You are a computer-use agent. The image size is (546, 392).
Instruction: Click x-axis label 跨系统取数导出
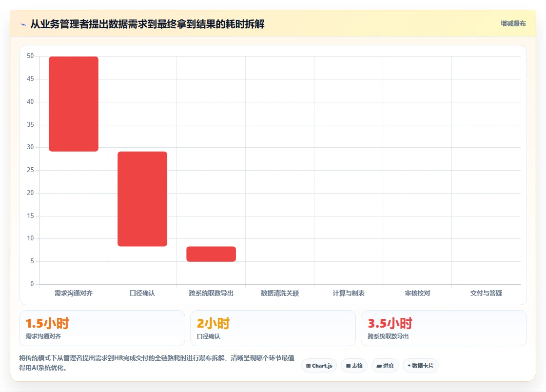pos(211,293)
